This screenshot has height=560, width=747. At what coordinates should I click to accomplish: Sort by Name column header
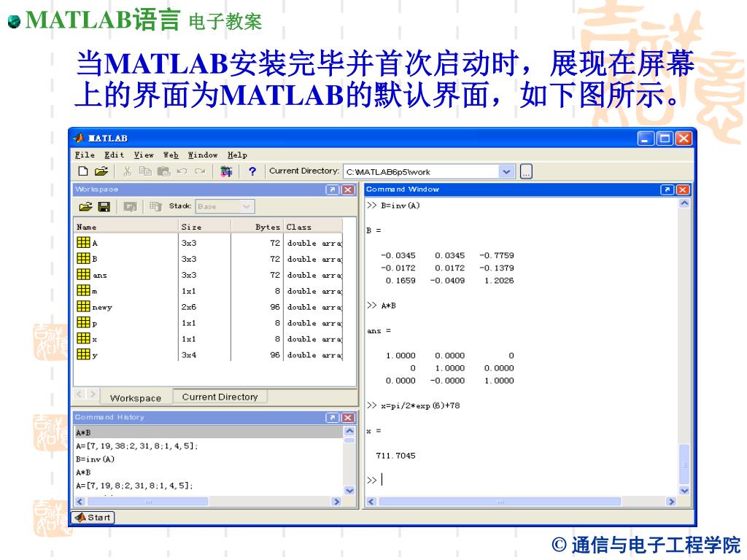point(126,227)
